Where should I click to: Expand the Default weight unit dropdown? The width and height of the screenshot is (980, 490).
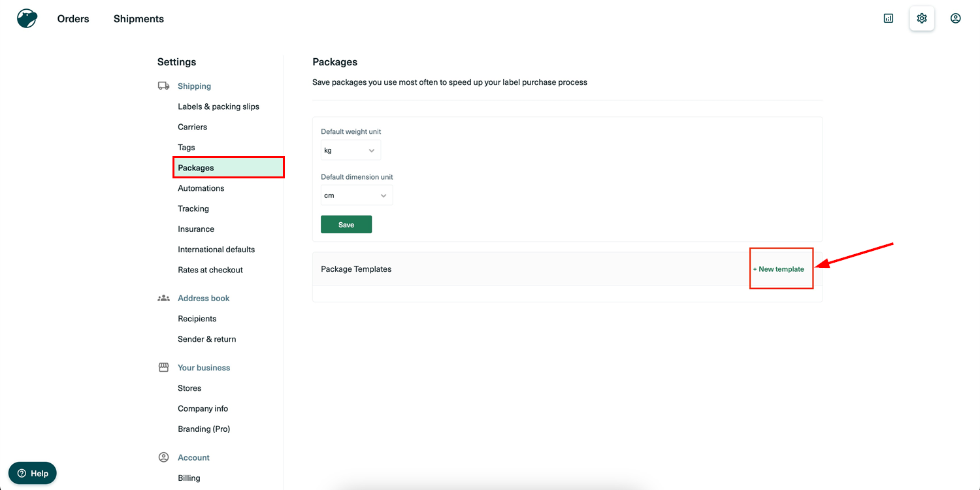click(350, 150)
